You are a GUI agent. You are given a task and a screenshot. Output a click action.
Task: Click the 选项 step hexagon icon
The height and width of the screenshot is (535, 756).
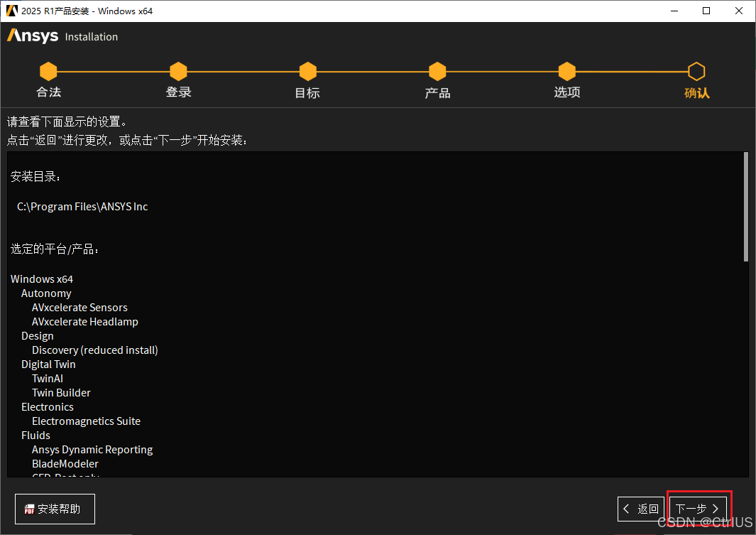click(x=567, y=71)
